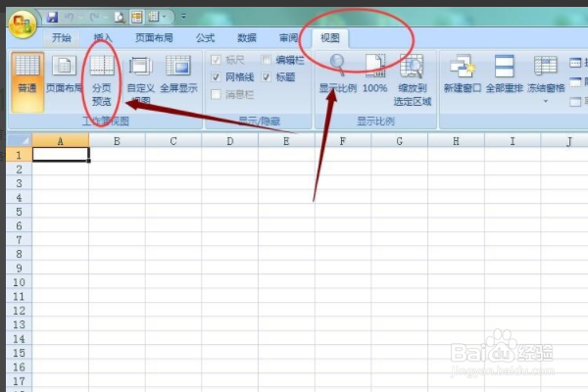Click the Select All corner box
Viewport: 588px width, 392px height.
point(20,141)
